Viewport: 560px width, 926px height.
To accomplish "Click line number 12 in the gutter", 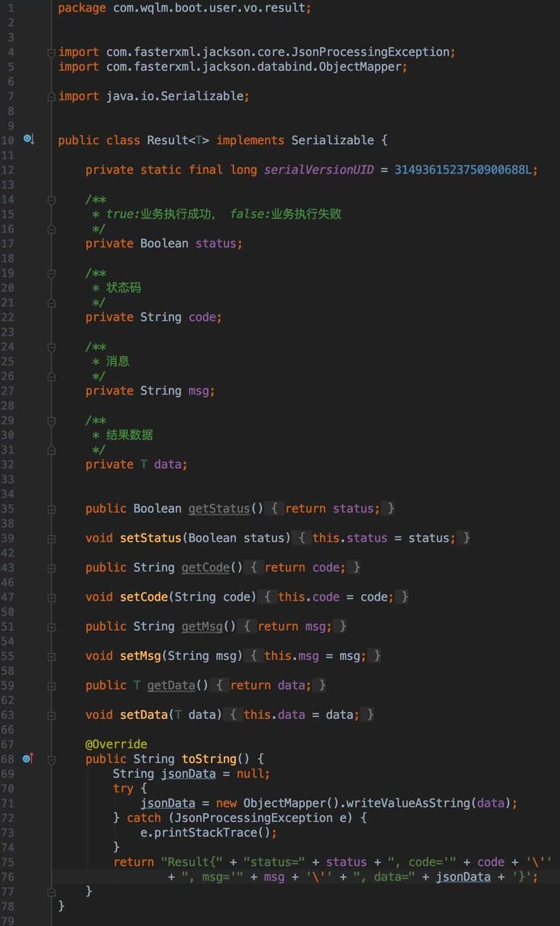I will (7, 170).
